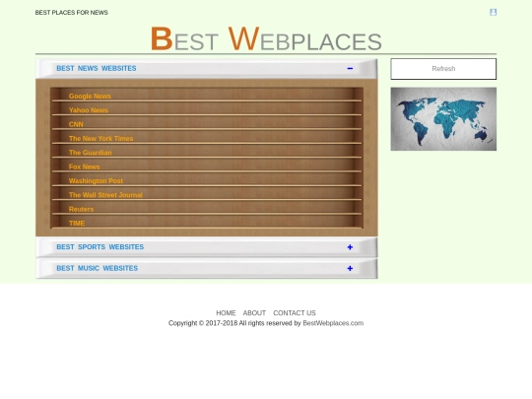Go to The Guardian link
Viewport: 532px width, 399px height.
[91, 153]
